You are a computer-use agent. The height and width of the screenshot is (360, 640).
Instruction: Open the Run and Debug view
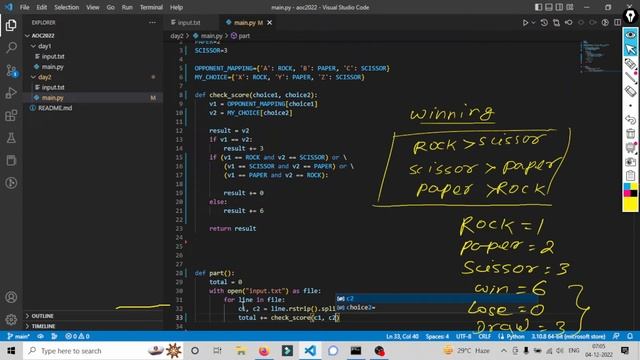(x=11, y=93)
